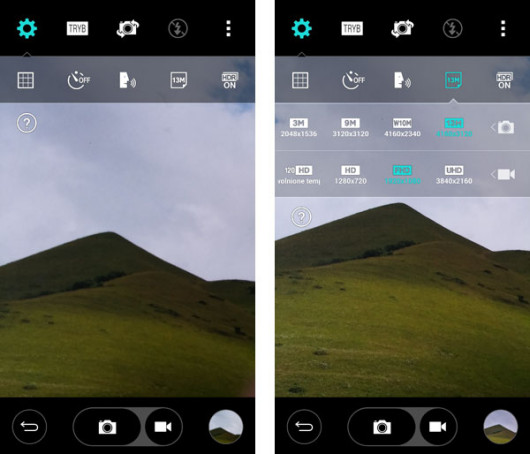Select UHD 3840x2160 video resolution
Image resolution: width=530 pixels, height=454 pixels.
[454, 175]
